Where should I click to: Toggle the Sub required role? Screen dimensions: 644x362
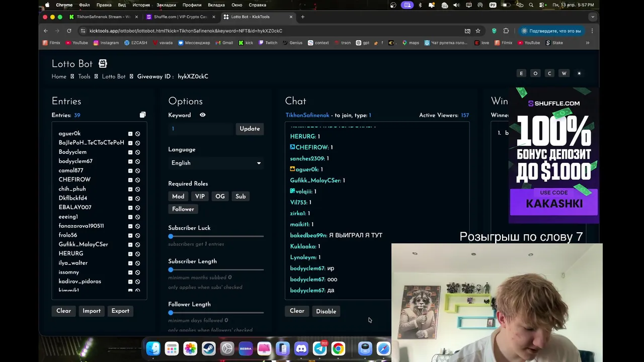coord(240,197)
